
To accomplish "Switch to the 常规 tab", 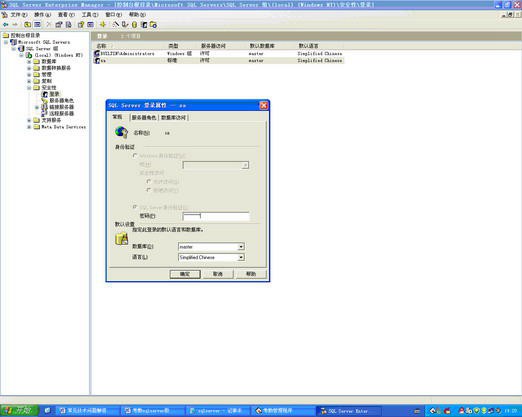I will [117, 117].
